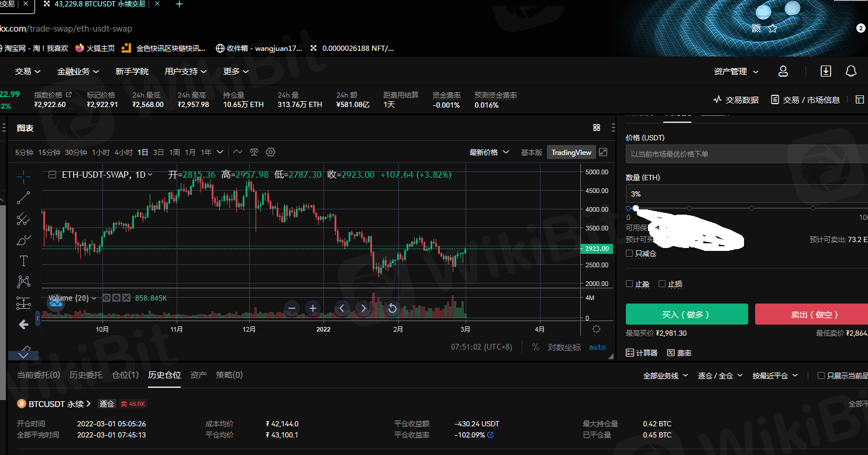
Task: Reset the chart view
Action: click(392, 308)
